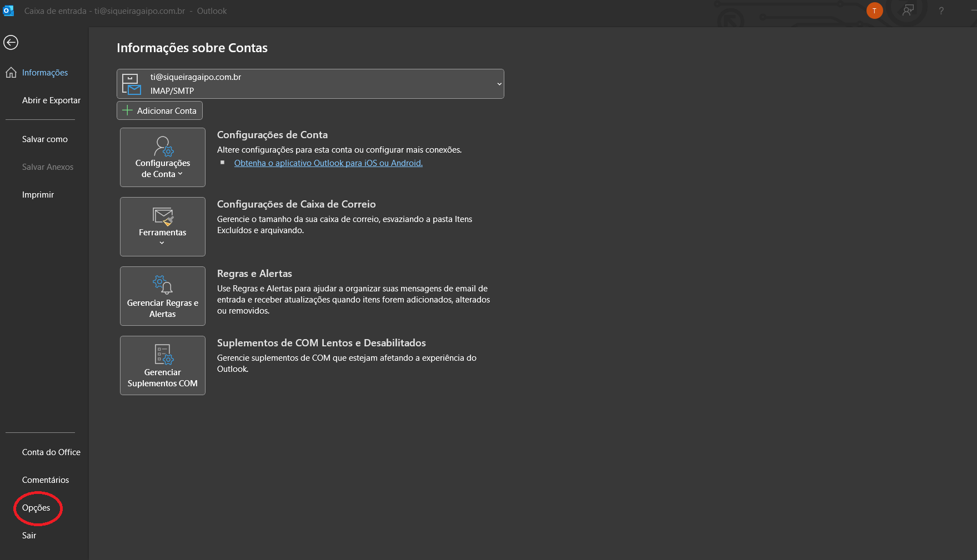Viewport: 977px width, 560px height.
Task: Click the green plus icon for Adicionar Conta
Action: pos(127,110)
